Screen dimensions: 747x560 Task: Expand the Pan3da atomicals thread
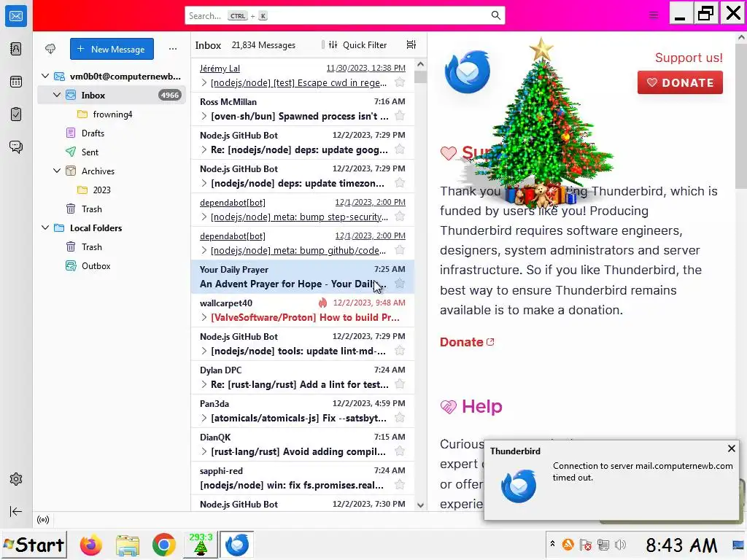click(x=204, y=418)
